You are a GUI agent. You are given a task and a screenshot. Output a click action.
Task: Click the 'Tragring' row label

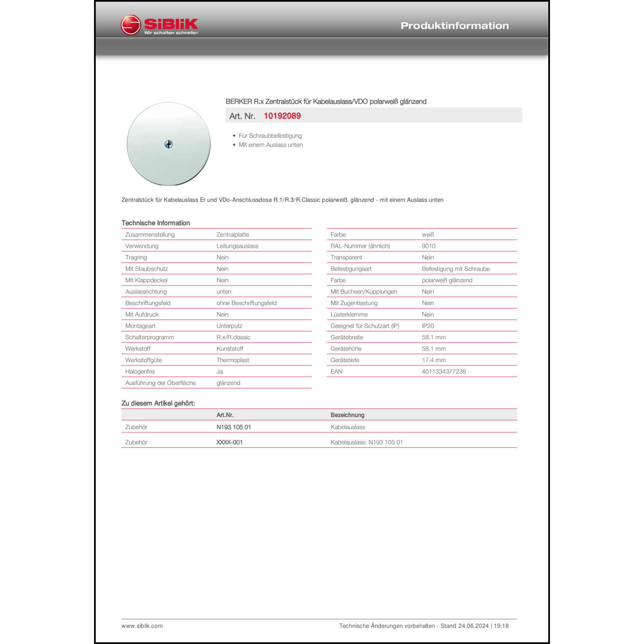tap(136, 258)
